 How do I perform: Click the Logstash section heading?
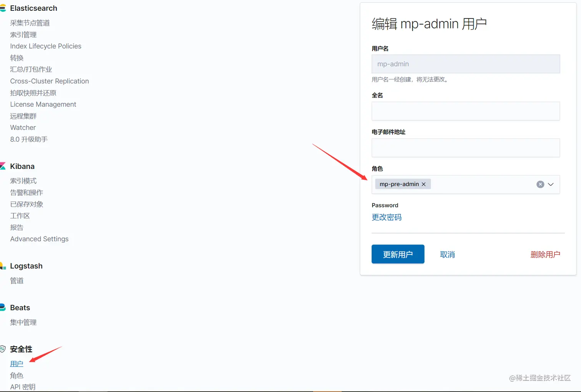coord(26,266)
